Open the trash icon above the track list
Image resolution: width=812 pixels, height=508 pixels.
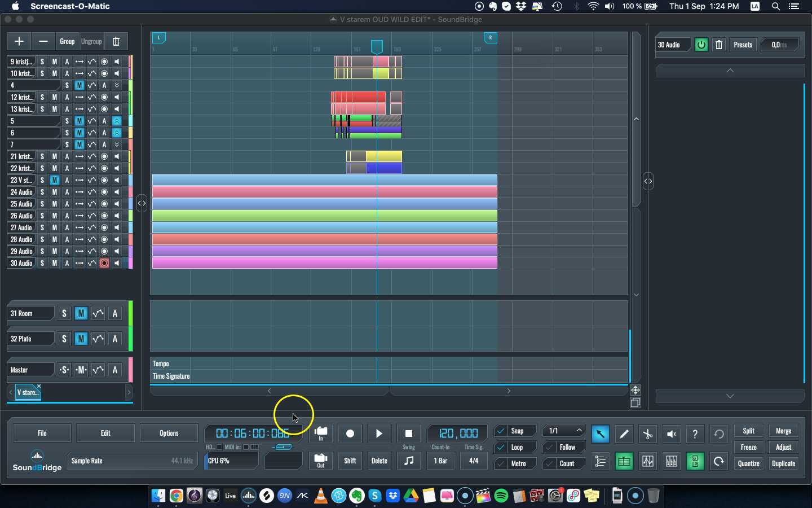[116, 41]
